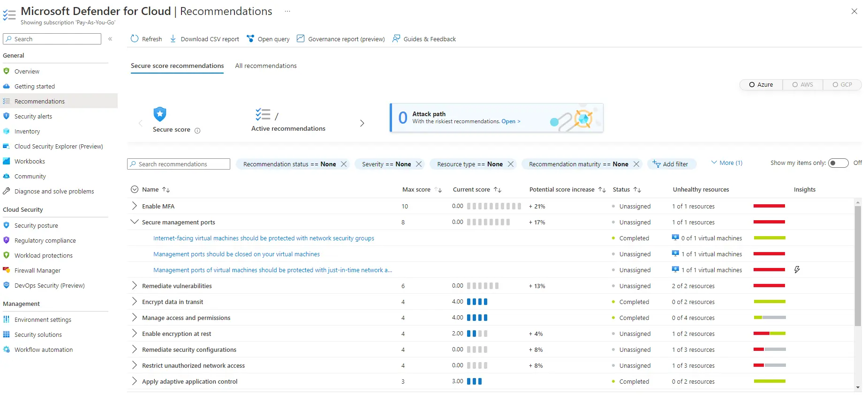Open the Governance report (preview)
This screenshot has width=868, height=401.
tap(340, 39)
